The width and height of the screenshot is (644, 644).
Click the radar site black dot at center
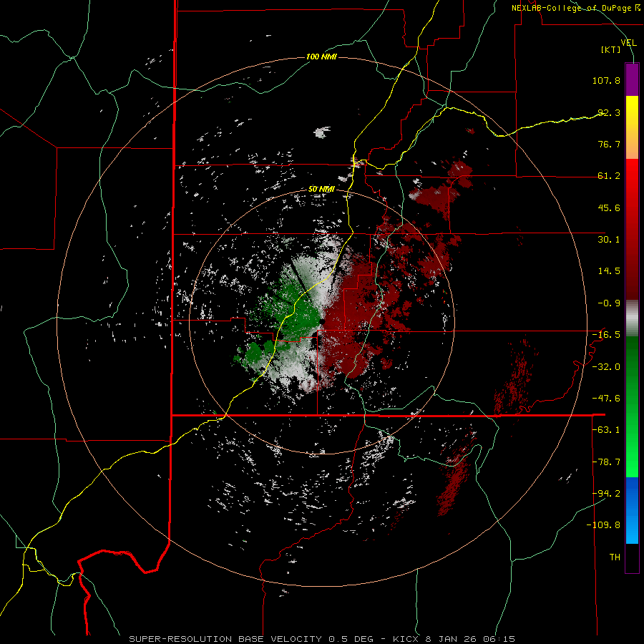tap(322, 321)
